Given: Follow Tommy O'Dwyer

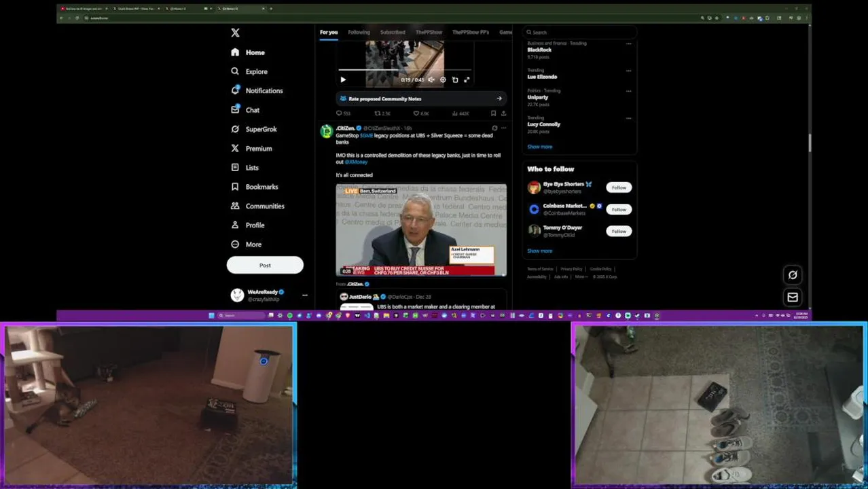Looking at the screenshot, I should 619,231.
